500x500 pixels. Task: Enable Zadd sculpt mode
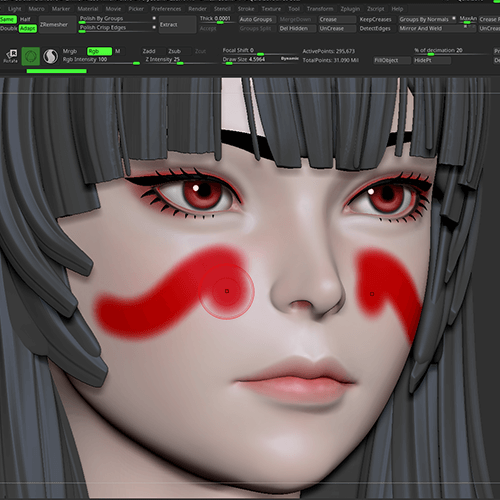tap(149, 51)
